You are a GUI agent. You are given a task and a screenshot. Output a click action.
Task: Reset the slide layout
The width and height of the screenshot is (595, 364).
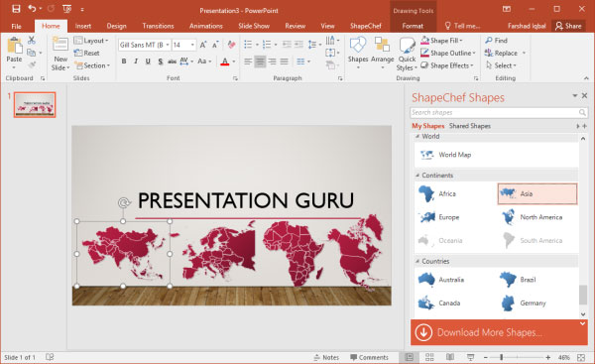click(x=87, y=54)
